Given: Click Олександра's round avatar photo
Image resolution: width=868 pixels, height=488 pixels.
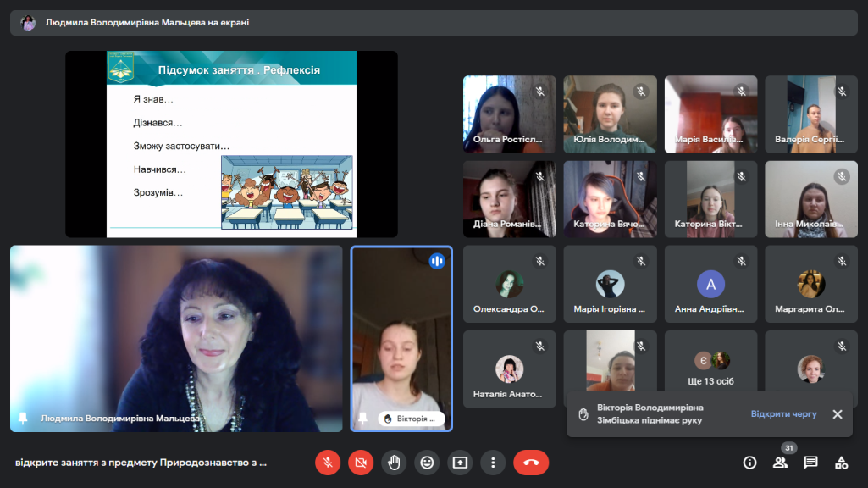Looking at the screenshot, I should (509, 284).
